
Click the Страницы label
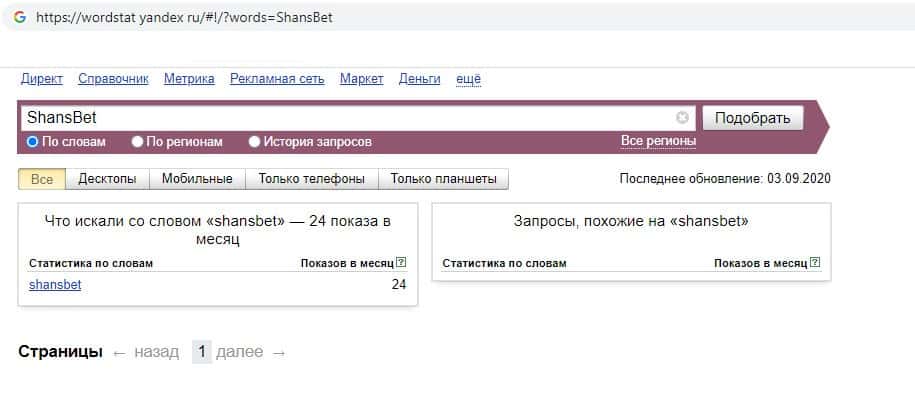61,352
